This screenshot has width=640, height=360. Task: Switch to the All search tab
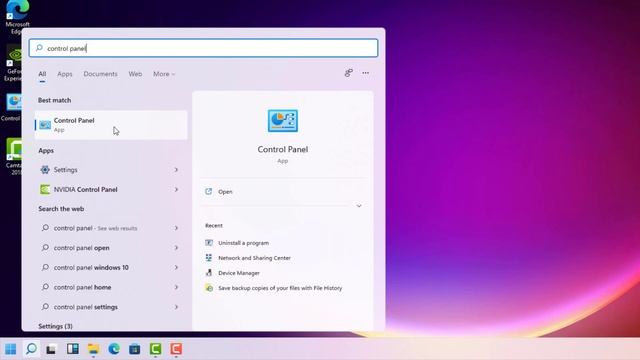coord(42,74)
